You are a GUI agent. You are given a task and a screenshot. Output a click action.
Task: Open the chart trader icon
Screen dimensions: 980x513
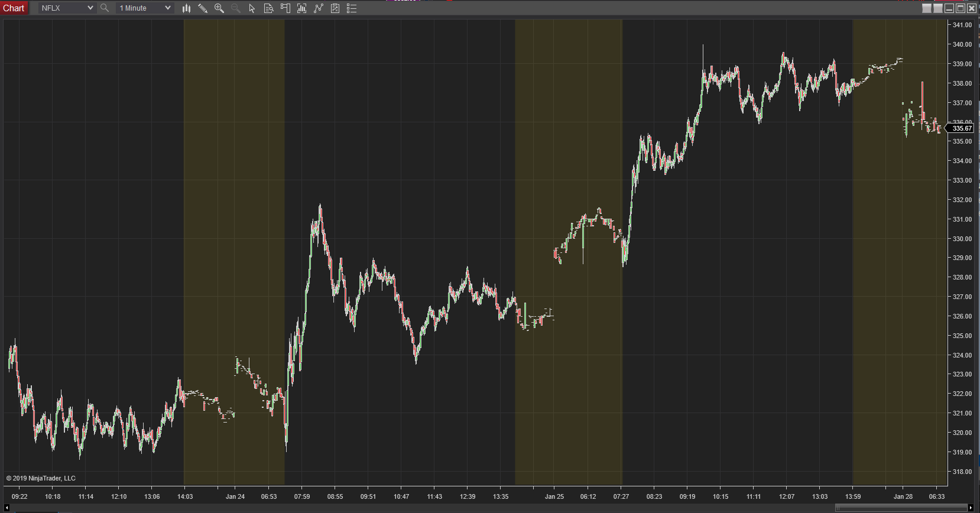tap(285, 8)
